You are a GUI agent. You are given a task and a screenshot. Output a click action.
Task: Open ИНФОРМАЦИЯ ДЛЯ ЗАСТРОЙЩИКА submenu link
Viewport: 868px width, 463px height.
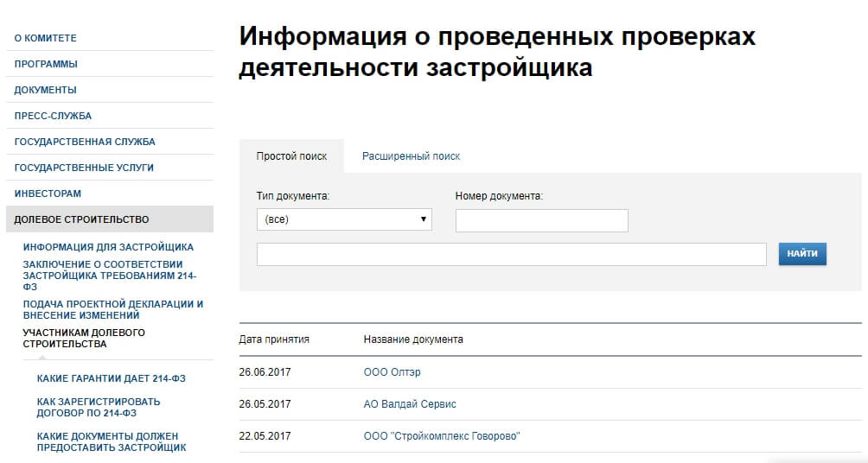coord(109,247)
